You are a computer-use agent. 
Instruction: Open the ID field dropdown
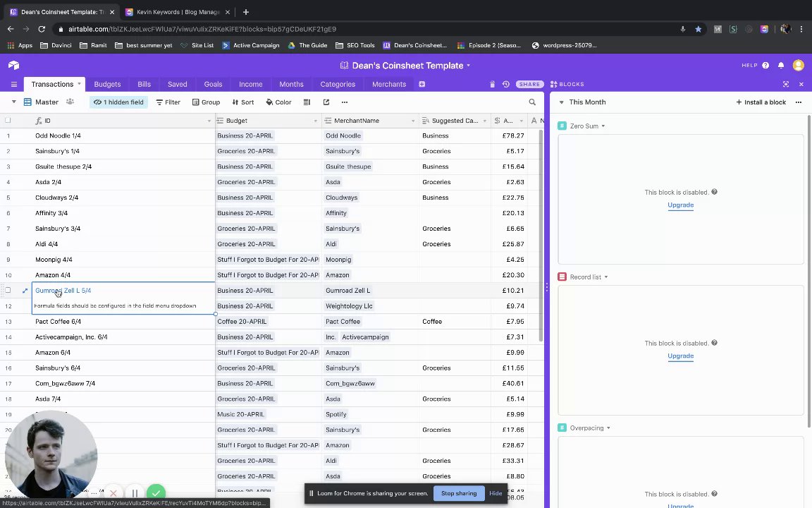point(209,121)
